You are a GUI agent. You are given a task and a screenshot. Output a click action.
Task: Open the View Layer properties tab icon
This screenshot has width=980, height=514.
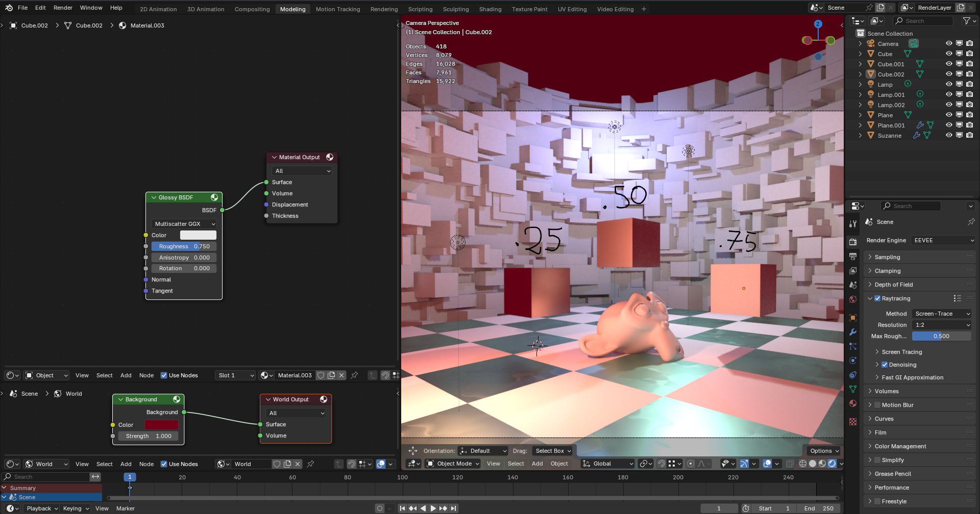[853, 271]
